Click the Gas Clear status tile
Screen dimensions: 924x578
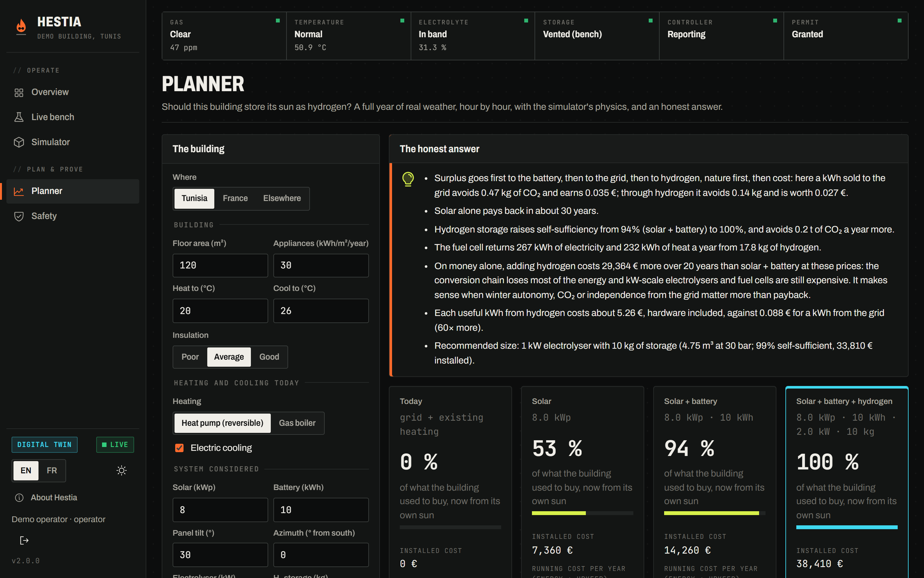(224, 36)
